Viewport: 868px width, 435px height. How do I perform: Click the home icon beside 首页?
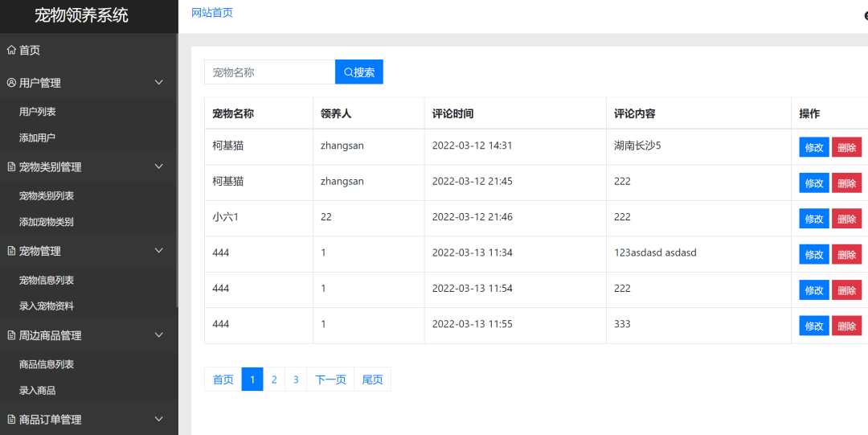[11, 51]
